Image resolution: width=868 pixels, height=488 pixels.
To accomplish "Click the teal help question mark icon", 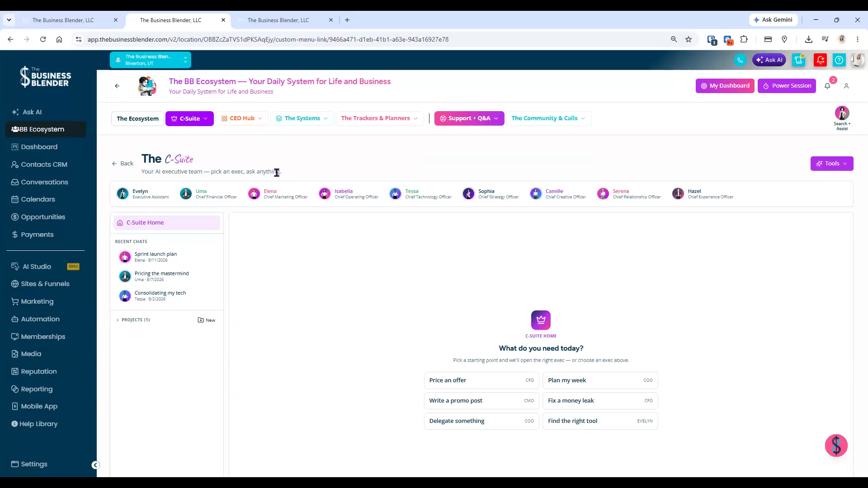I will [x=839, y=60].
